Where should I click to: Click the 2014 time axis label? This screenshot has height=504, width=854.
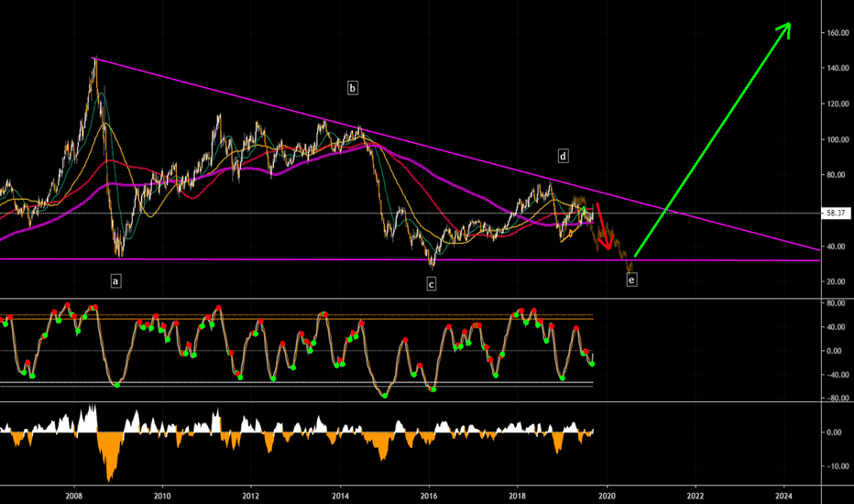(x=340, y=496)
